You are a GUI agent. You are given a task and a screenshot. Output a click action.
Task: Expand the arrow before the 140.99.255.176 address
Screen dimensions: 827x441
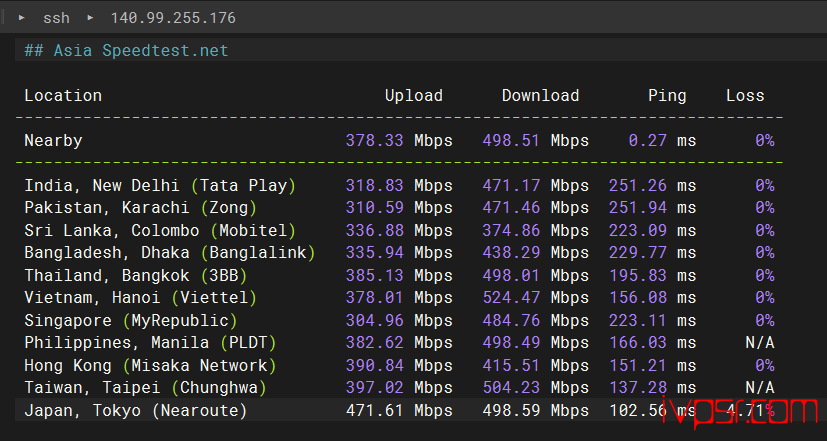click(x=89, y=18)
